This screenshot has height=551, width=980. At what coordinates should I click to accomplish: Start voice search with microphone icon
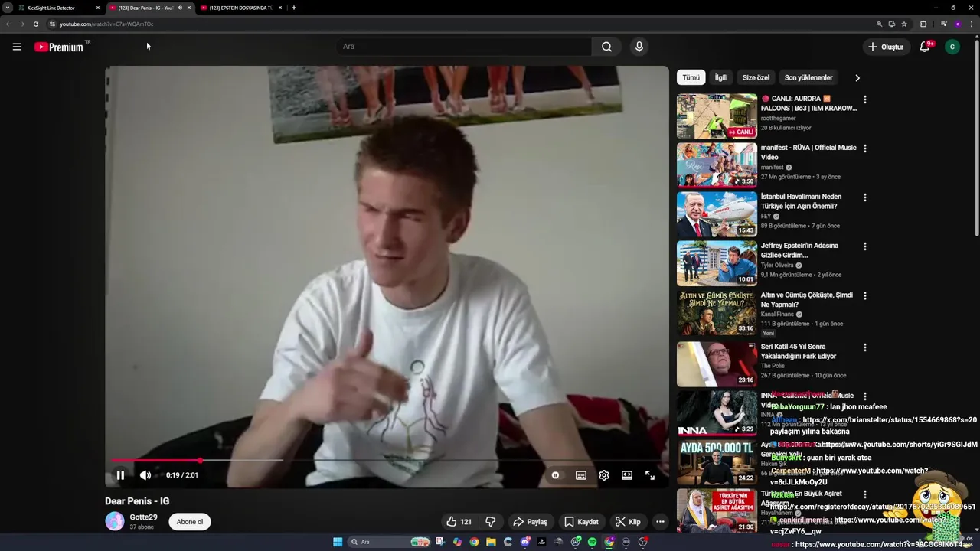(639, 47)
